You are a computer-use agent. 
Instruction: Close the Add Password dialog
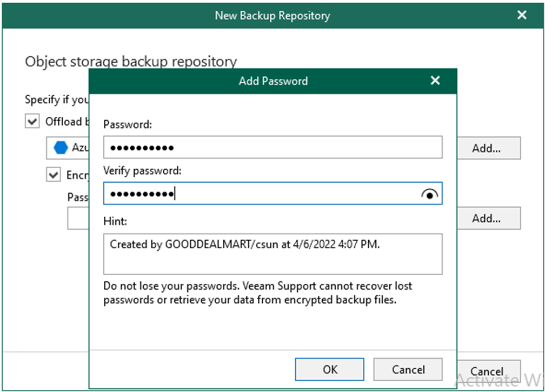click(435, 81)
